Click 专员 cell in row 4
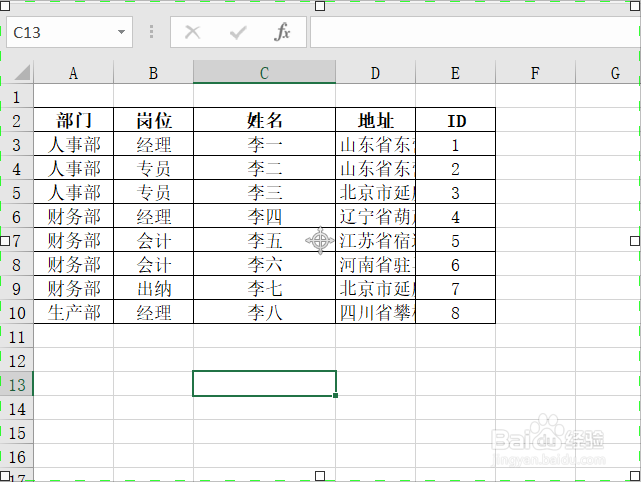Image resolution: width=641 pixels, height=482 pixels. (153, 168)
